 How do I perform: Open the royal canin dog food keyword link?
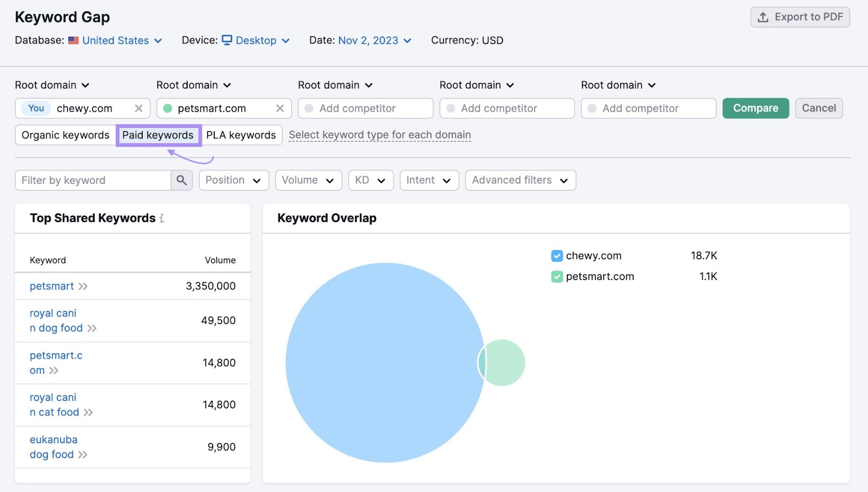[x=56, y=321]
